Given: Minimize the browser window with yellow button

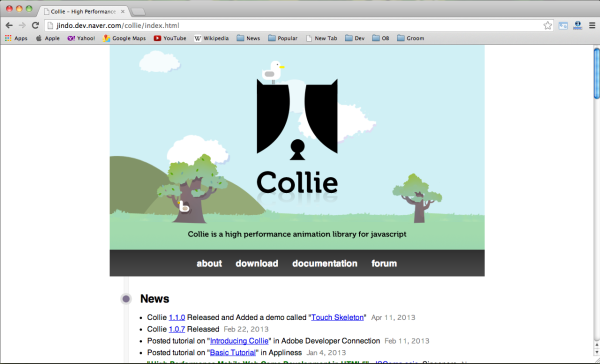Looking at the screenshot, I should (19, 9).
